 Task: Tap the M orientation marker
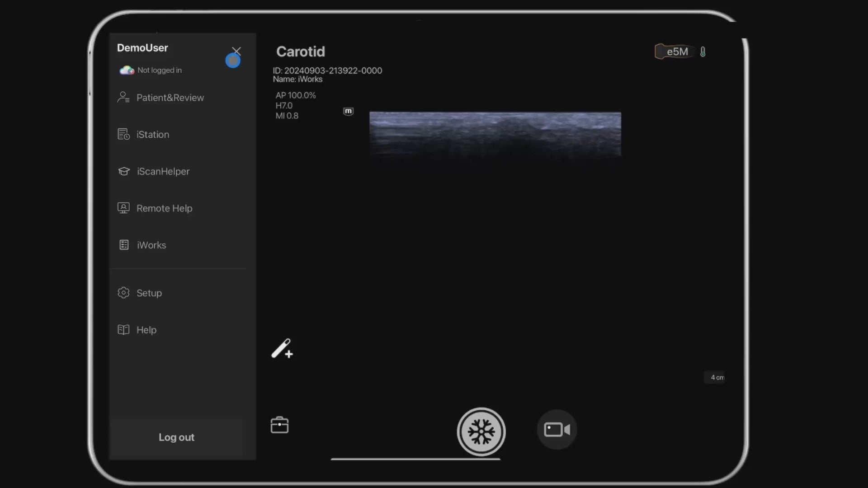point(348,111)
